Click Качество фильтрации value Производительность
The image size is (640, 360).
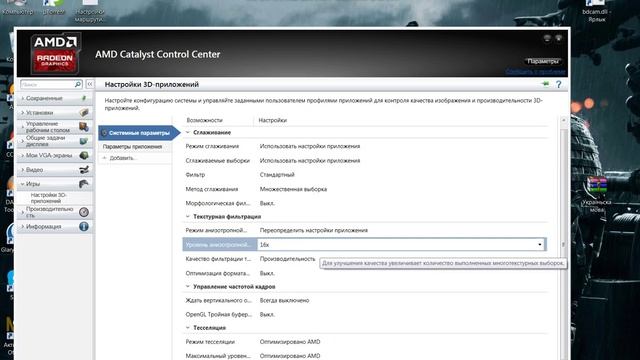[287, 259]
